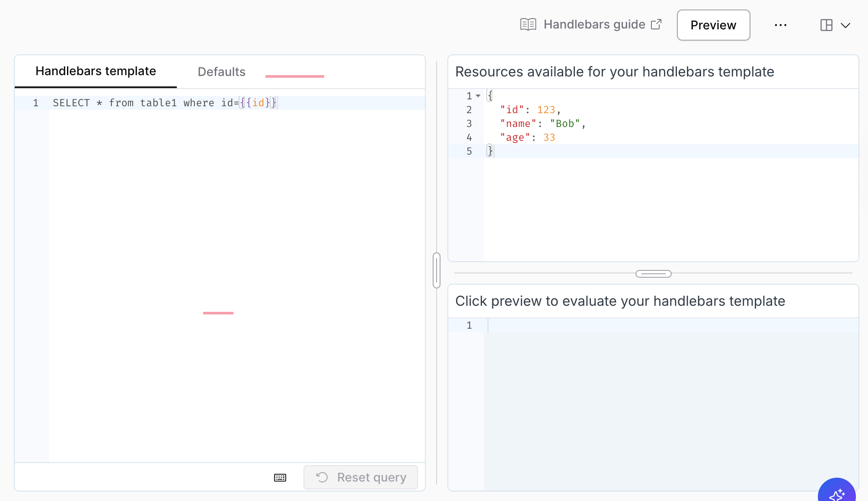Click into the SQL template editor line
The image size is (868, 501).
(x=237, y=103)
